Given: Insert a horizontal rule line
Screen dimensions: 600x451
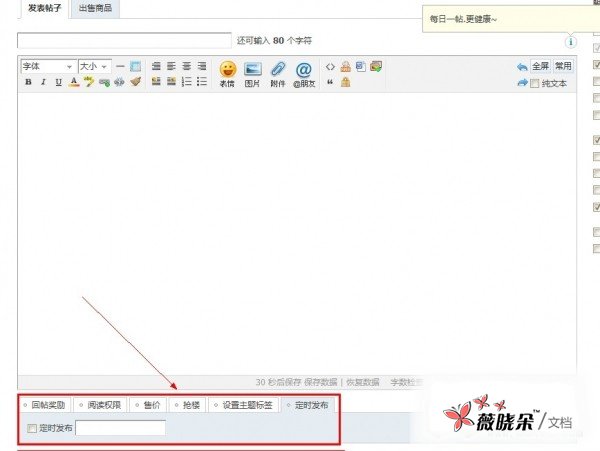Looking at the screenshot, I should pos(120,66).
